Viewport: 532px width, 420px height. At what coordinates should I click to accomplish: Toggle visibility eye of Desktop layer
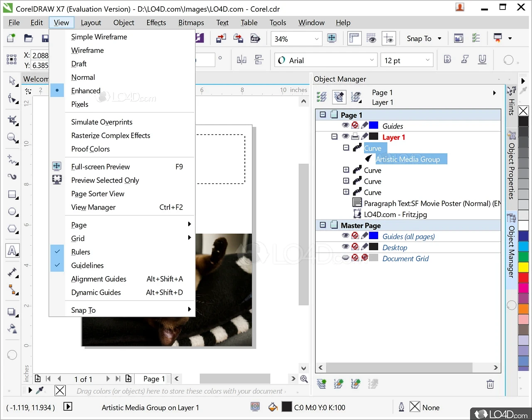click(345, 247)
